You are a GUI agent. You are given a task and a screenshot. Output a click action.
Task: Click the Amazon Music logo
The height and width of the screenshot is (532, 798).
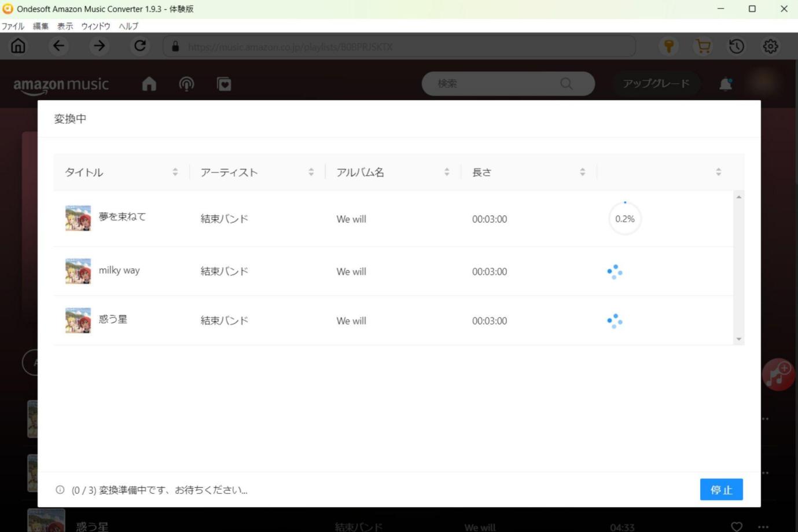(61, 85)
